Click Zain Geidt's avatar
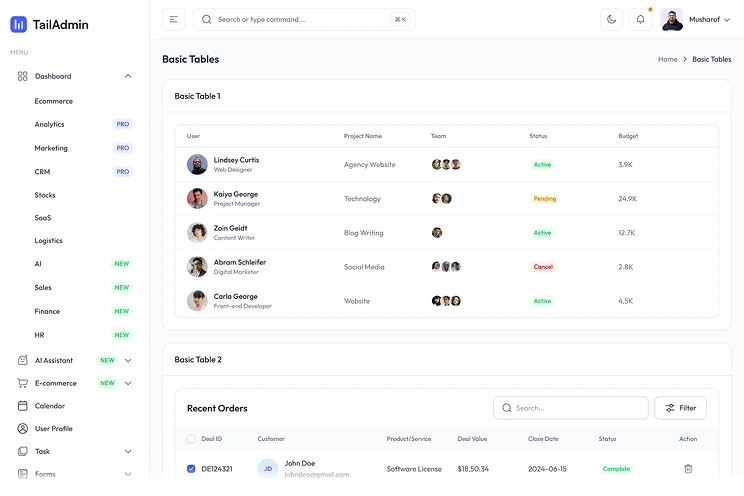This screenshot has height=496, width=744. 197,233
